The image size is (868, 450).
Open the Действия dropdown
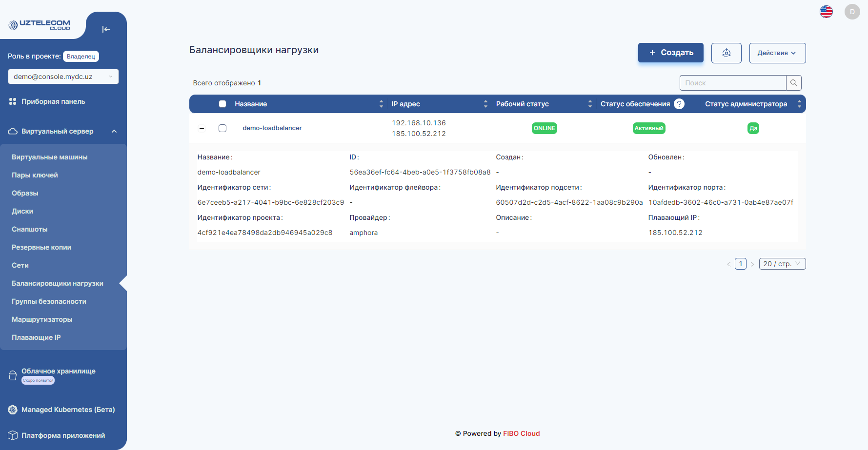[777, 53]
